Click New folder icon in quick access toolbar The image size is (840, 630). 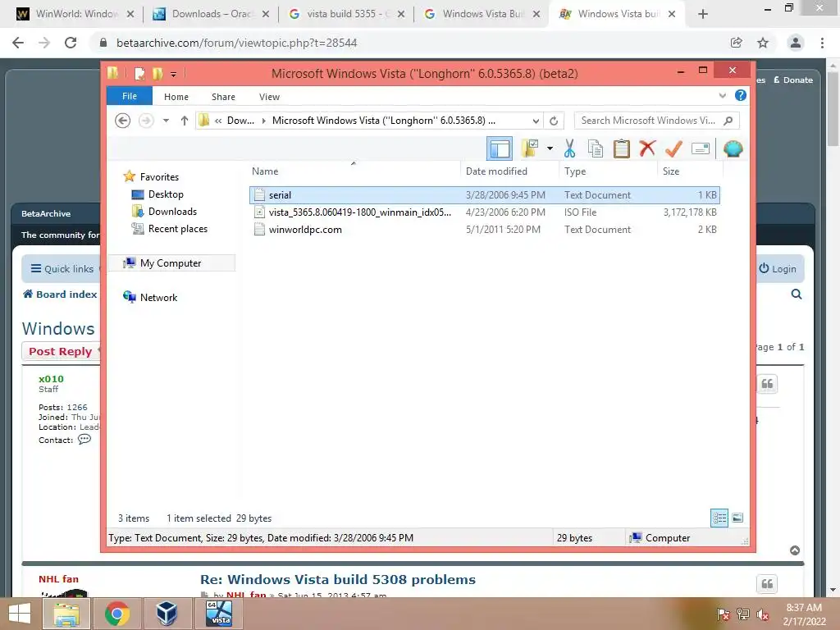[157, 73]
